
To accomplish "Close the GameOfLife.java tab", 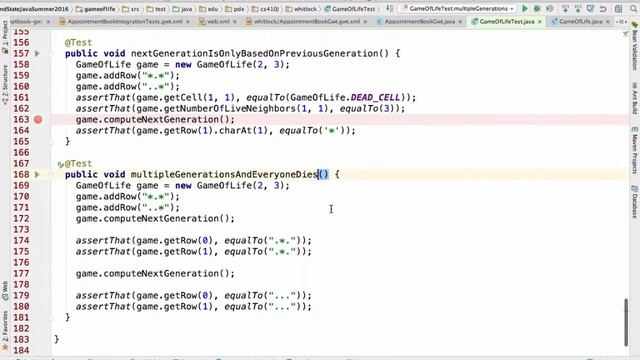I will click(608, 22).
